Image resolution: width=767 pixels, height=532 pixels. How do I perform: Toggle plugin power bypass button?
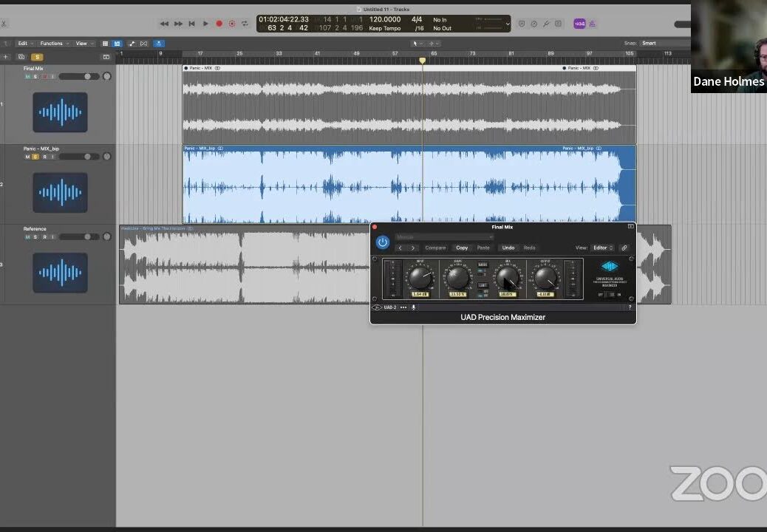(x=383, y=242)
